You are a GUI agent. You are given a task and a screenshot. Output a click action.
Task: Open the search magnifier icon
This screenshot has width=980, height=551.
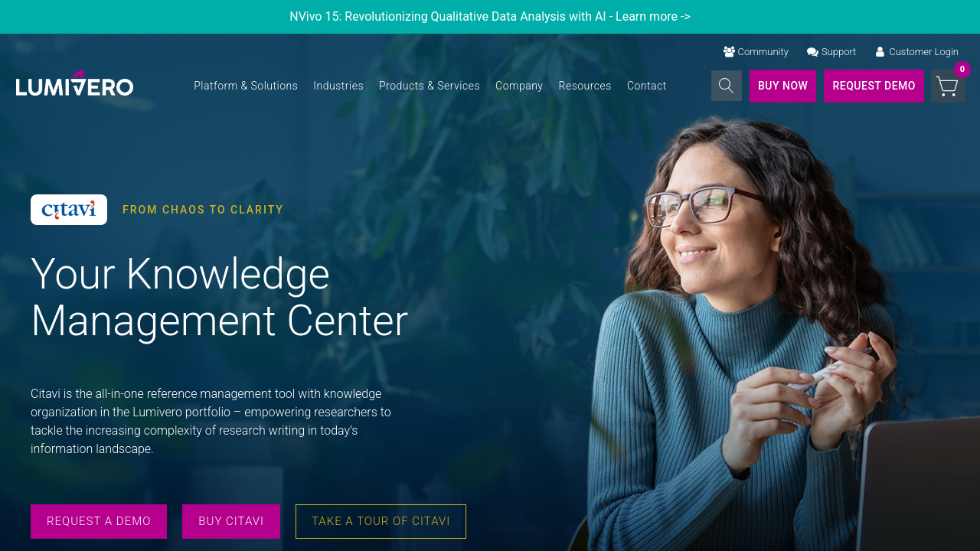click(x=726, y=86)
